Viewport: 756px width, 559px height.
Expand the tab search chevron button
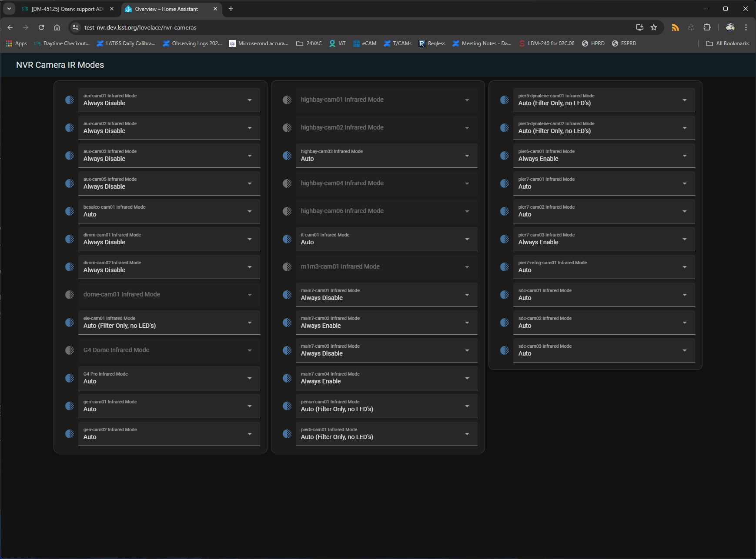pyautogui.click(x=9, y=9)
